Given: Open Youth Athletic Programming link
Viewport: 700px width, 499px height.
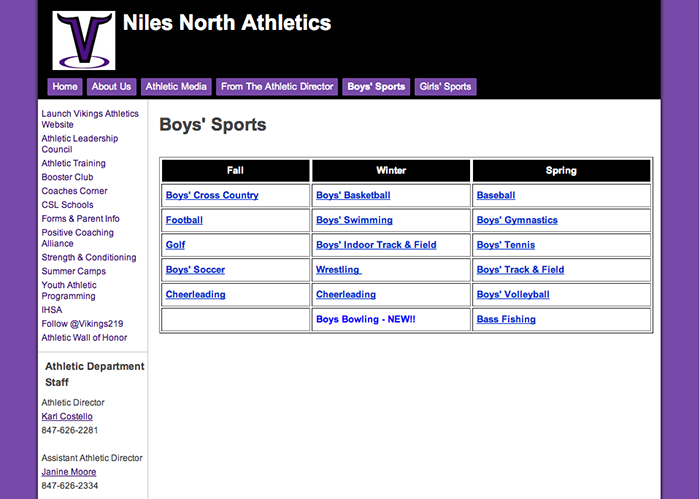Looking at the screenshot, I should [69, 291].
